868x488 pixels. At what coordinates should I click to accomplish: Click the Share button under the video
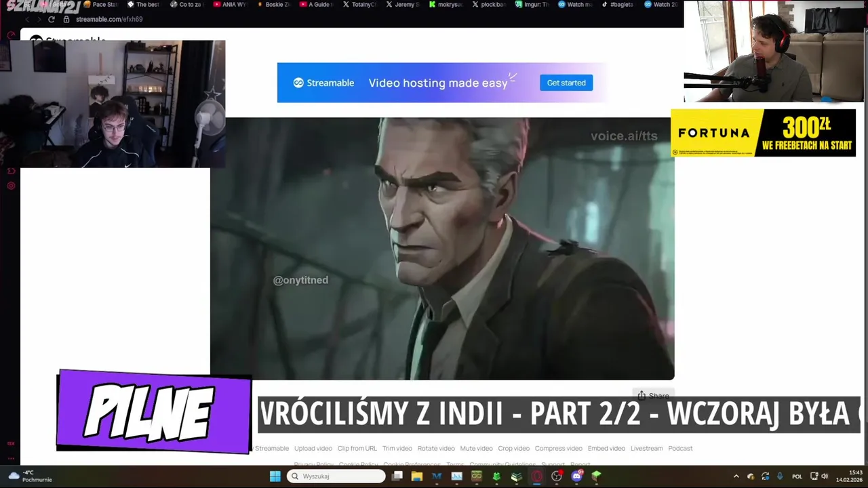point(653,395)
